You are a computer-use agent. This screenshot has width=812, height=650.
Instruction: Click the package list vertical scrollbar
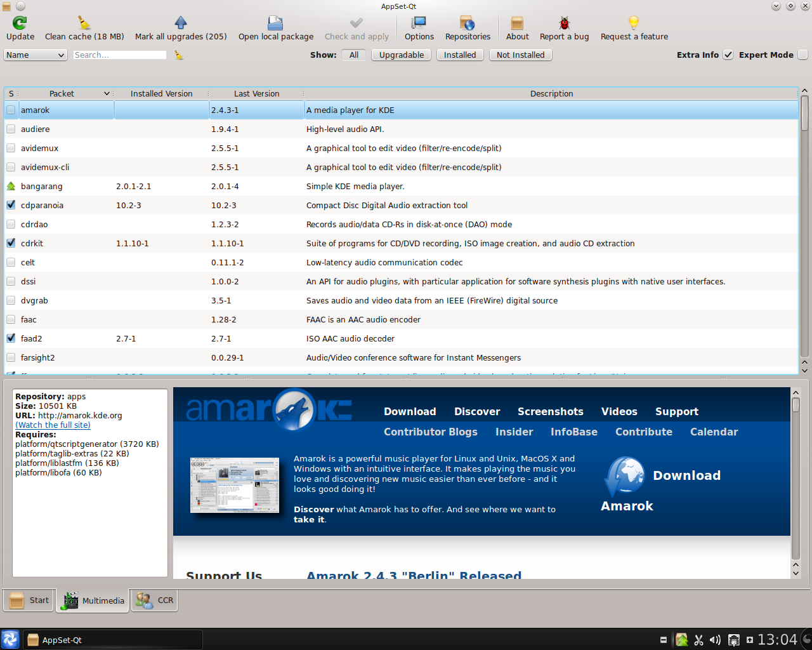(804, 231)
